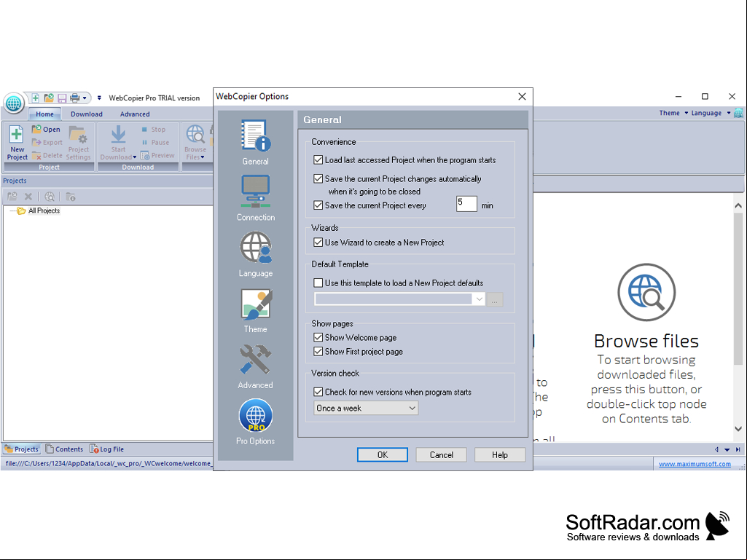This screenshot has height=560, width=747.
Task: Click Preview in the Download group
Action: [157, 155]
